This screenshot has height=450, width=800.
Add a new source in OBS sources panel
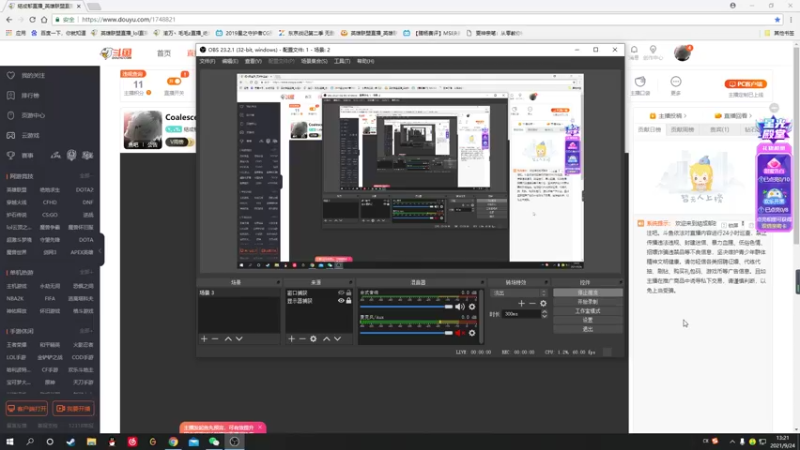click(291, 339)
